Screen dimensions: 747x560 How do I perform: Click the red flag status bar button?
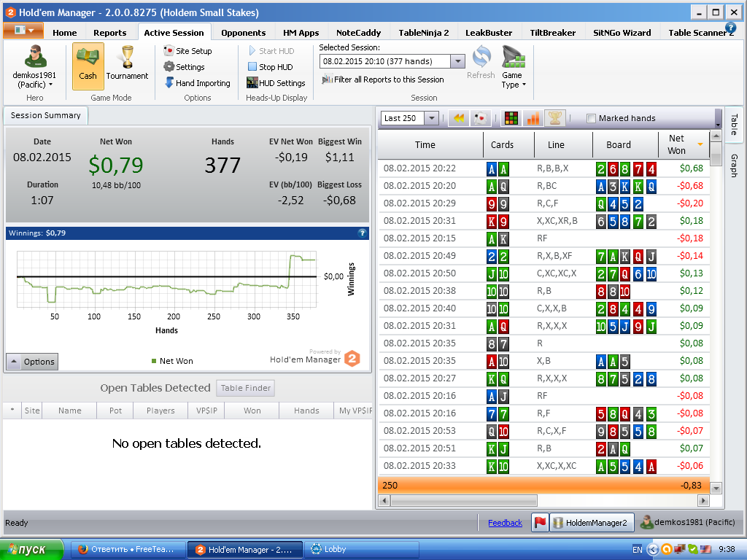click(540, 522)
